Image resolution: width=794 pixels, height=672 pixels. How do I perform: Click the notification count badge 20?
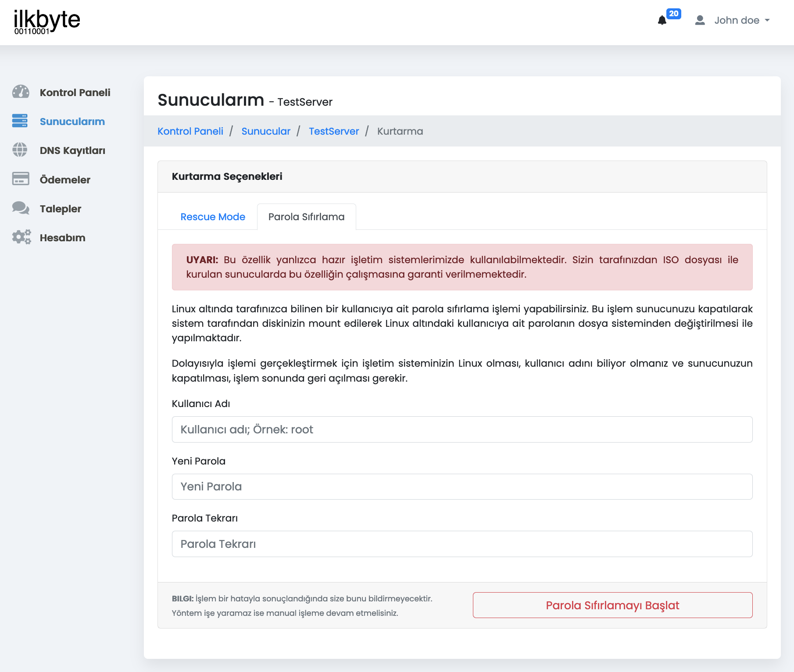673,14
